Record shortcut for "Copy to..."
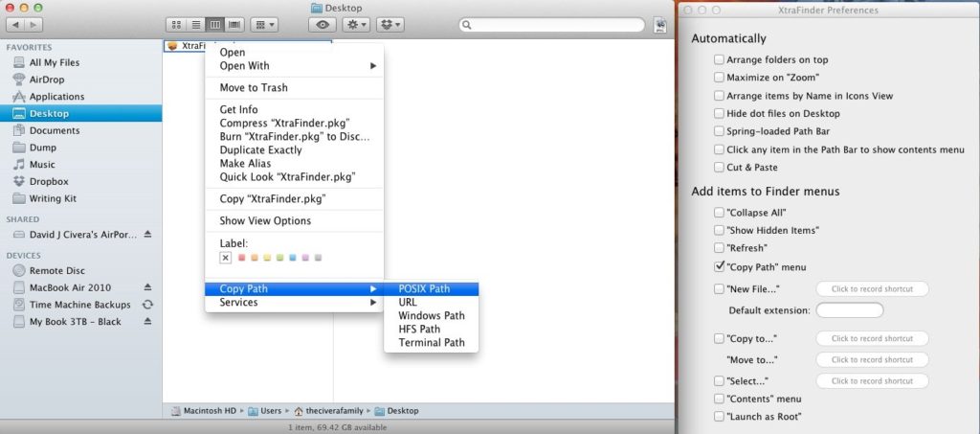980x434 pixels. pyautogui.click(x=872, y=338)
